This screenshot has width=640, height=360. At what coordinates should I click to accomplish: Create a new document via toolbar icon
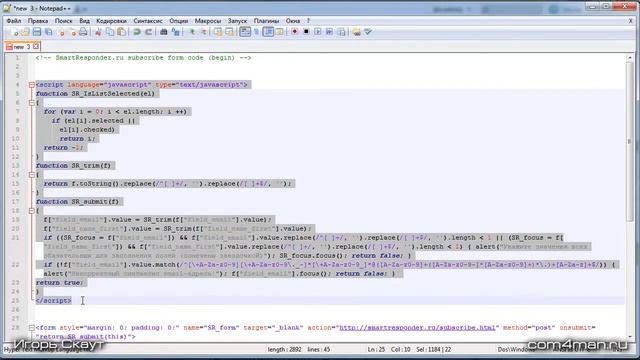pos(15,32)
